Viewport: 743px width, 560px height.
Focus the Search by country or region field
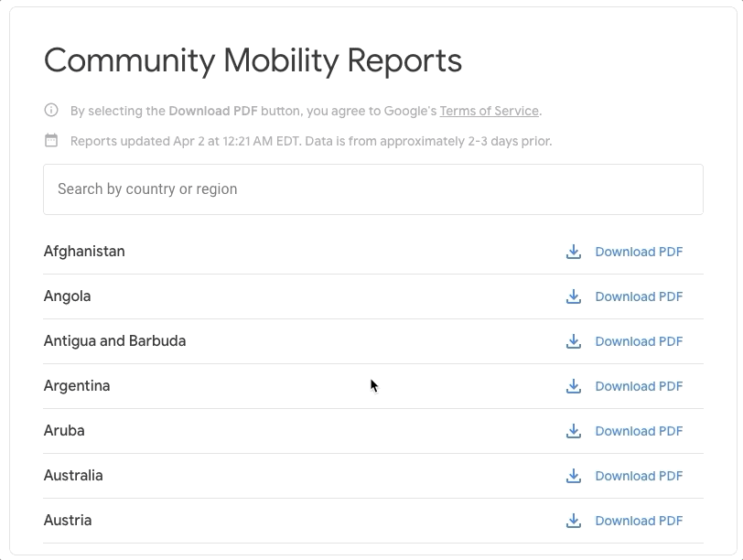[x=373, y=189]
